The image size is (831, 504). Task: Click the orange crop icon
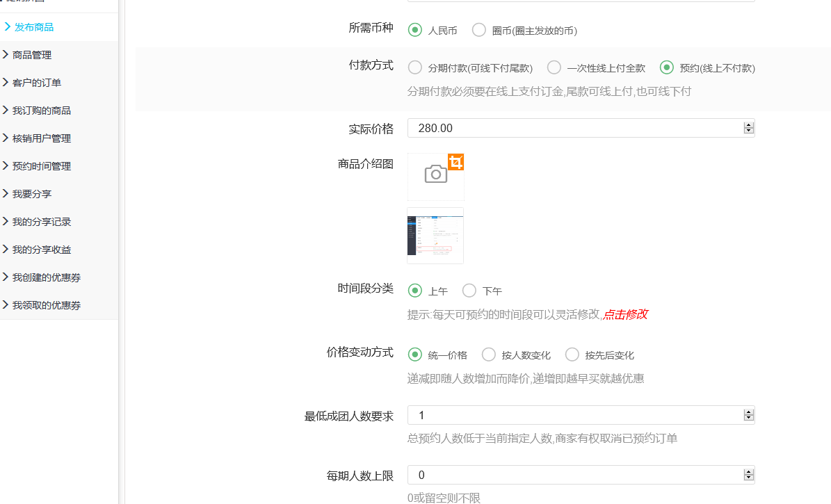point(455,162)
